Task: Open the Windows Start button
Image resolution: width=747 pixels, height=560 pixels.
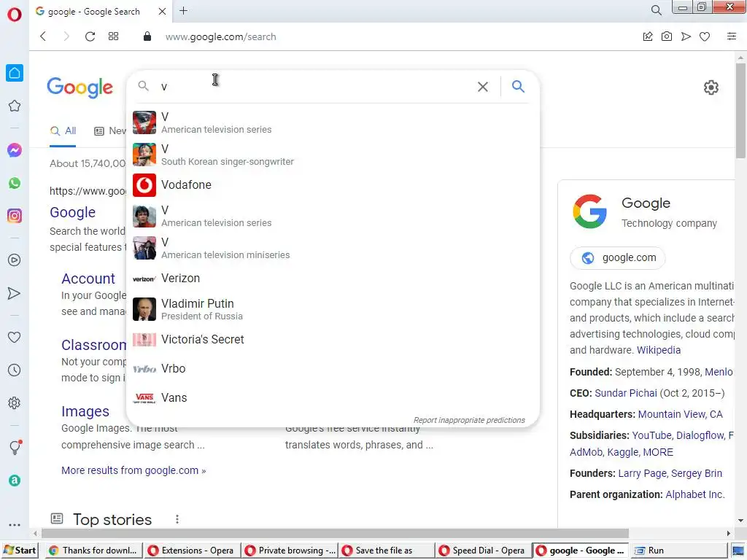Action: click(x=20, y=551)
